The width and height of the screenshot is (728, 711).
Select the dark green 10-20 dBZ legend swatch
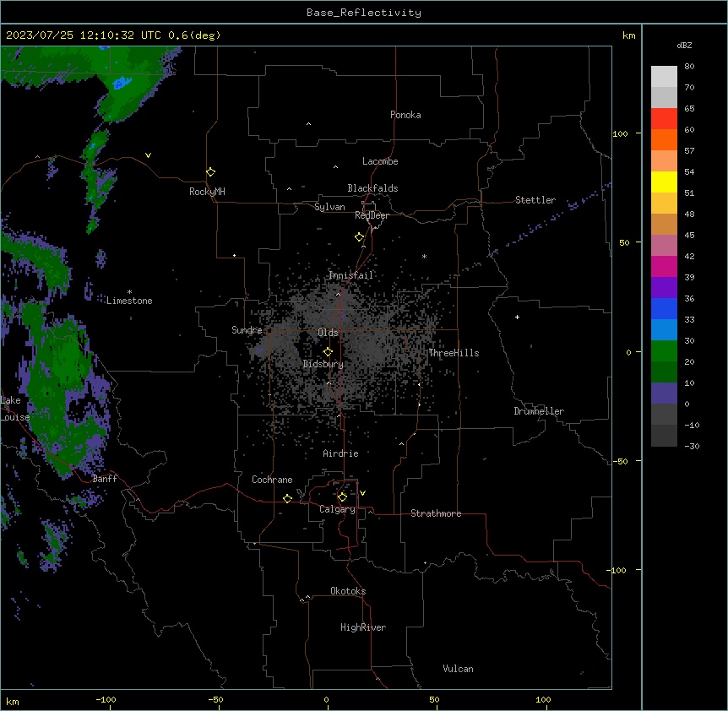[x=664, y=372]
